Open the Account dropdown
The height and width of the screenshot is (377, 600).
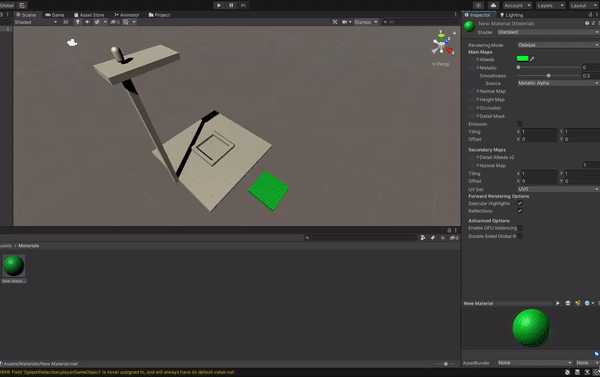point(517,5)
